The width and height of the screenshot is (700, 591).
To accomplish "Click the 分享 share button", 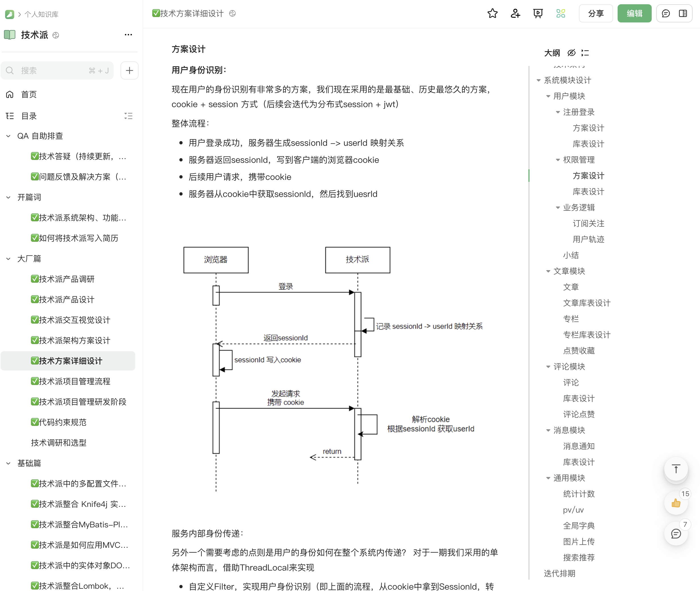I will (596, 13).
